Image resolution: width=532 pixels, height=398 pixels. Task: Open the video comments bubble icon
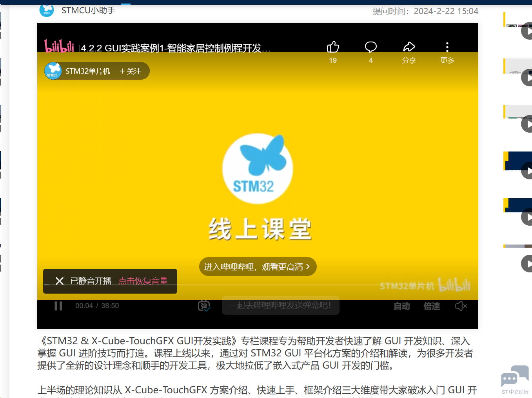coord(371,47)
